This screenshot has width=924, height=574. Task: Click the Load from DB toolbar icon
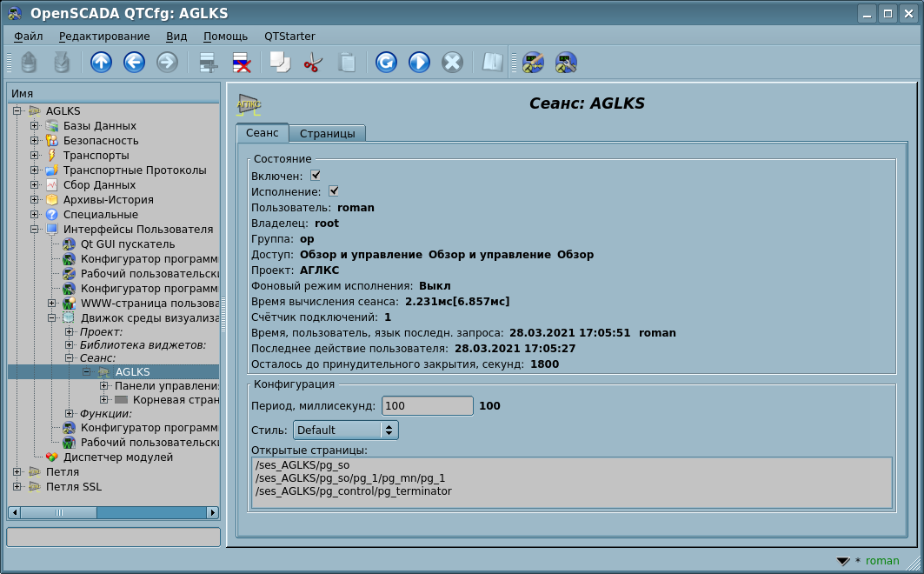pyautogui.click(x=29, y=63)
